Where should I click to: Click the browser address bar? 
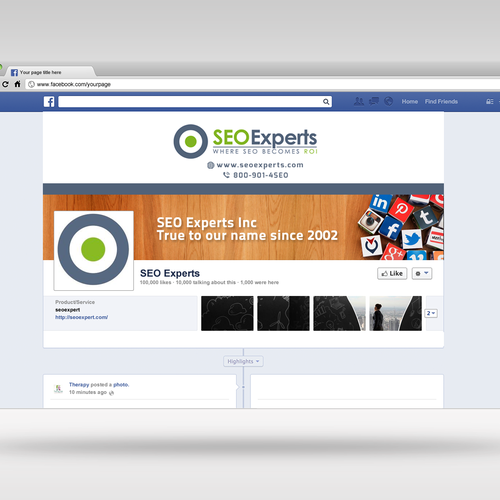tap(263, 84)
